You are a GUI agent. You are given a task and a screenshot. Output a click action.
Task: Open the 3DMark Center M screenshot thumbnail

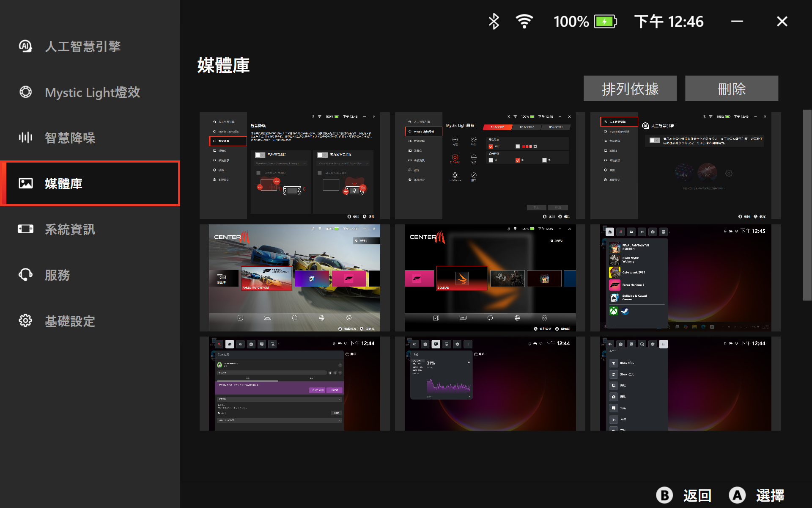tap(490, 278)
